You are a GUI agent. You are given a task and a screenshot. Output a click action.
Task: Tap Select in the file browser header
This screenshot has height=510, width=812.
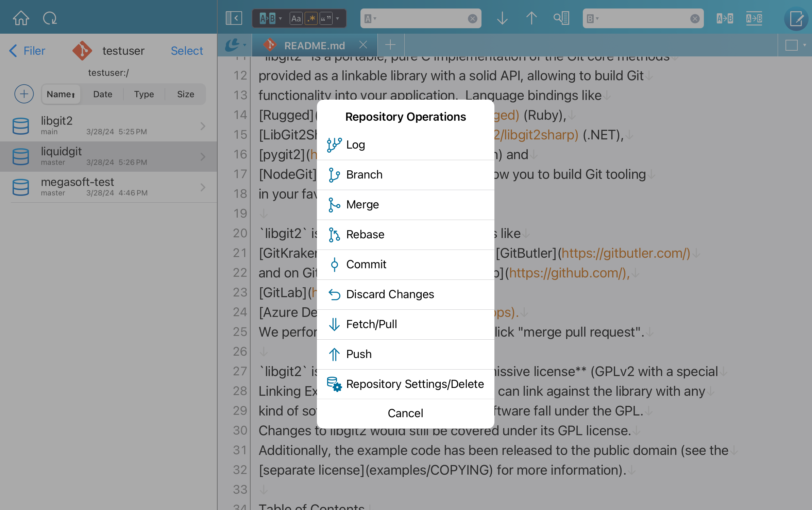coord(187,50)
